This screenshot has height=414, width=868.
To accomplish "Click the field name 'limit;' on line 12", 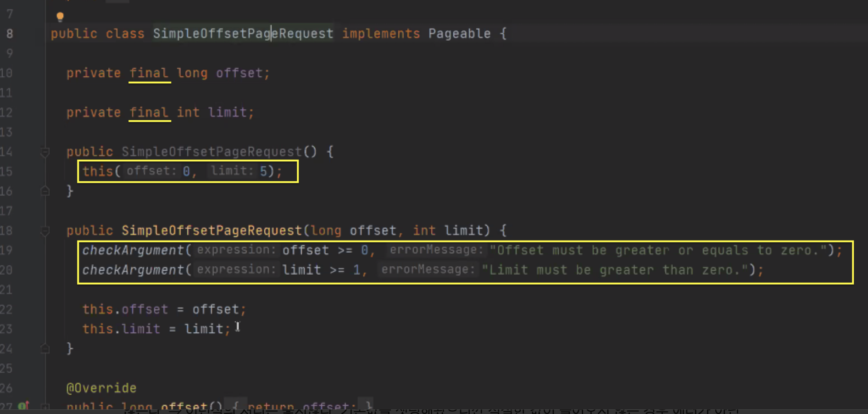I will coord(231,112).
